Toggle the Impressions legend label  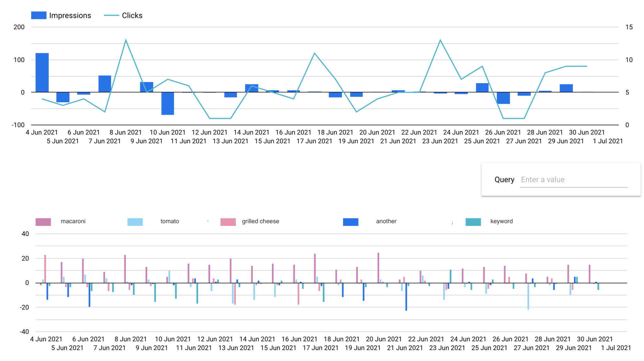pos(70,15)
